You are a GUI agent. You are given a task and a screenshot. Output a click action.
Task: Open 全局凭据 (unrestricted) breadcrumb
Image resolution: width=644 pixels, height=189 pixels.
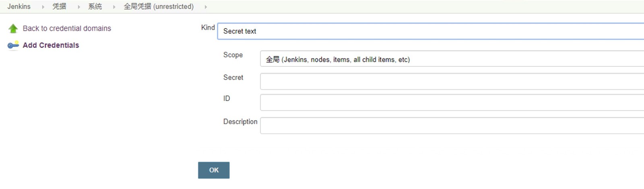point(159,6)
